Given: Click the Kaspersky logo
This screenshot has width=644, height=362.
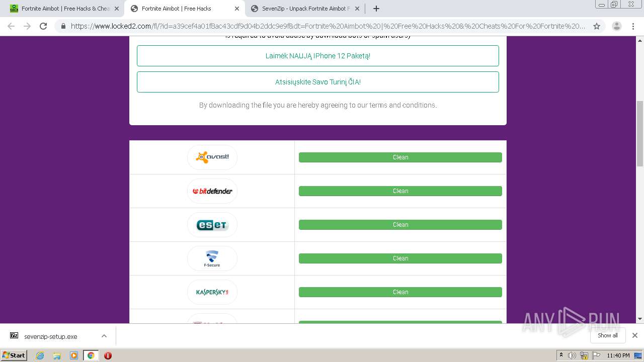Looking at the screenshot, I should tap(212, 292).
